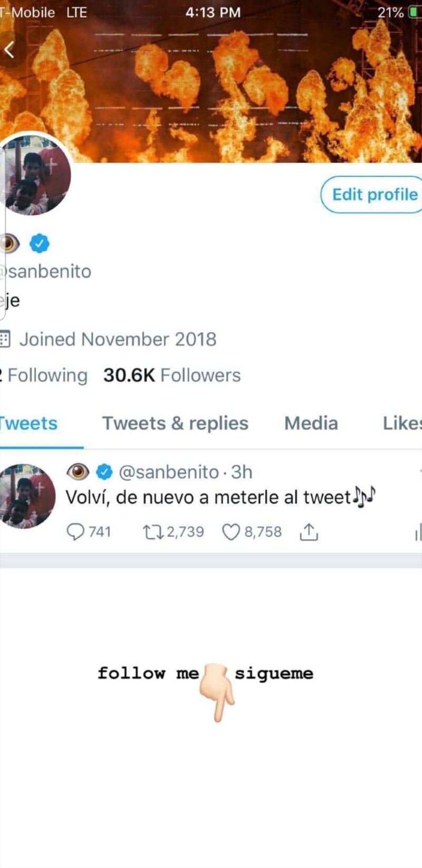Click the verified badge beside the profile name
Image resolution: width=422 pixels, height=868 pixels.
[39, 243]
